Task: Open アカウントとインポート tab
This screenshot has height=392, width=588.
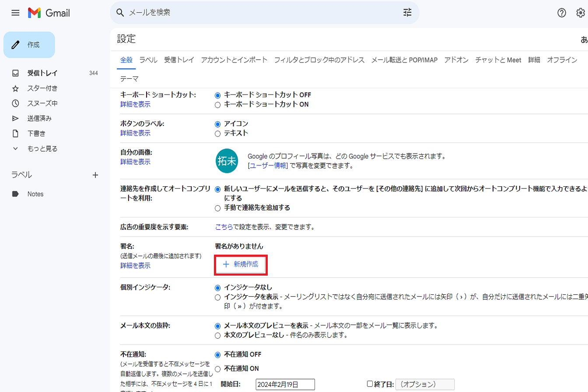Action: tap(234, 60)
